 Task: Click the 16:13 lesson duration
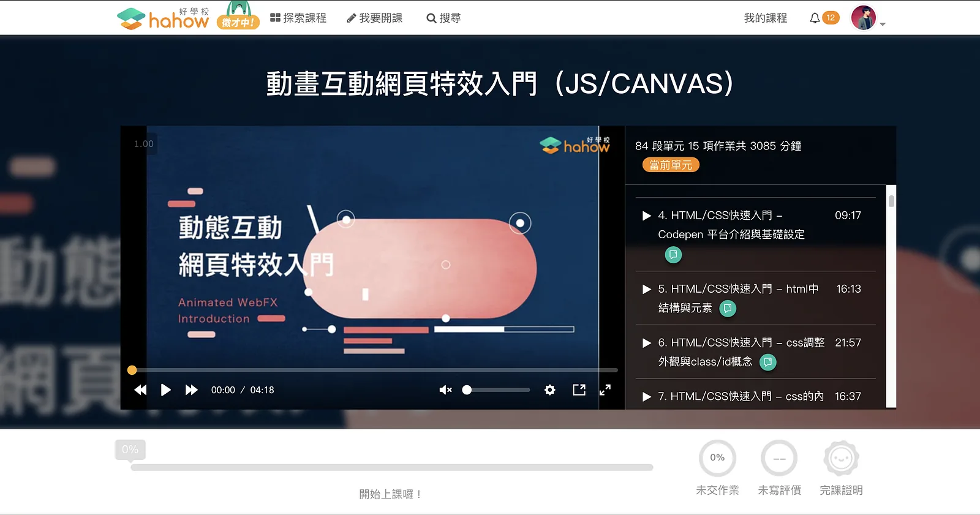pyautogui.click(x=848, y=289)
